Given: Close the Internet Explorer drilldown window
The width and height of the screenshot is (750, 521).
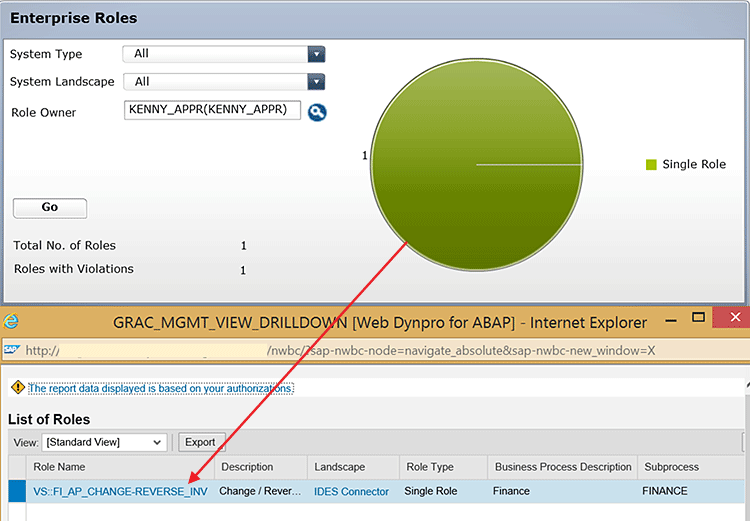Looking at the screenshot, I should (735, 320).
